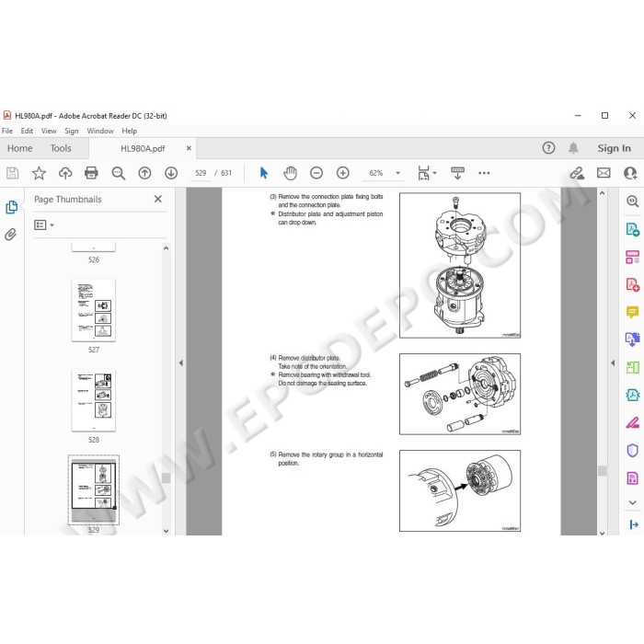Click thumbnails panel scroll up arrow
Viewport: 644px width, 644px height.
coord(166,248)
